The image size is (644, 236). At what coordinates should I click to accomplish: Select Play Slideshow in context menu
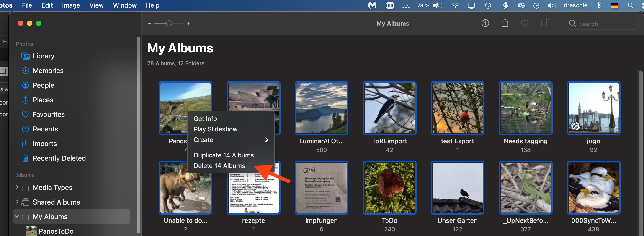[x=215, y=129]
